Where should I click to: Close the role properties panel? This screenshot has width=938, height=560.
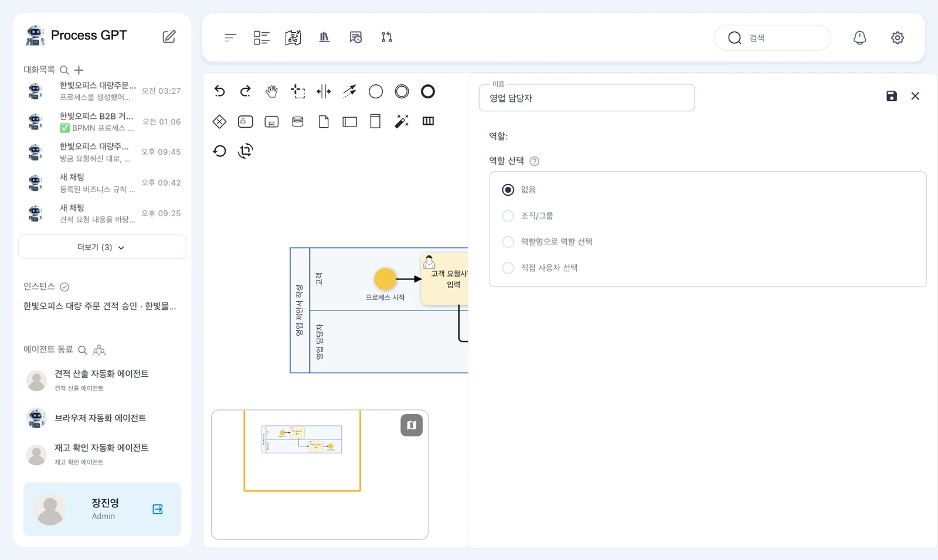(x=915, y=96)
